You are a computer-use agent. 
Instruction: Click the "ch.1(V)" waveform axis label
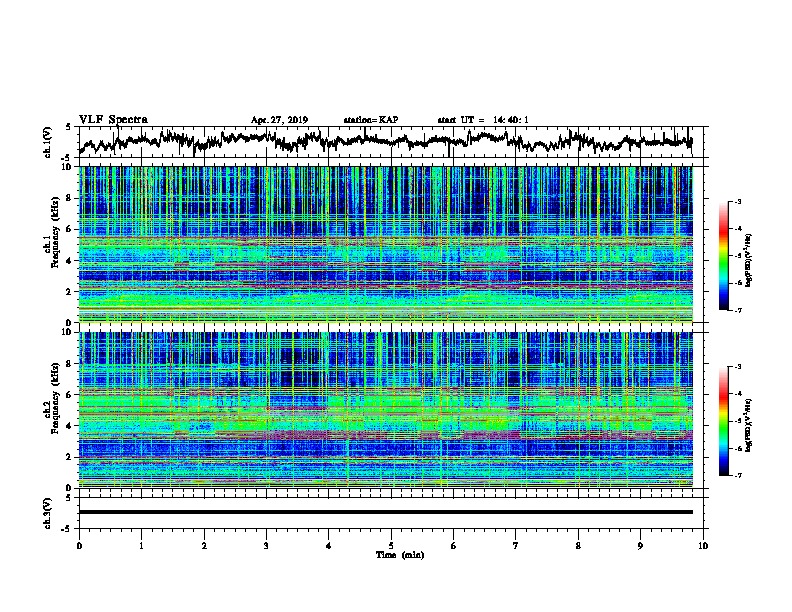coord(48,142)
